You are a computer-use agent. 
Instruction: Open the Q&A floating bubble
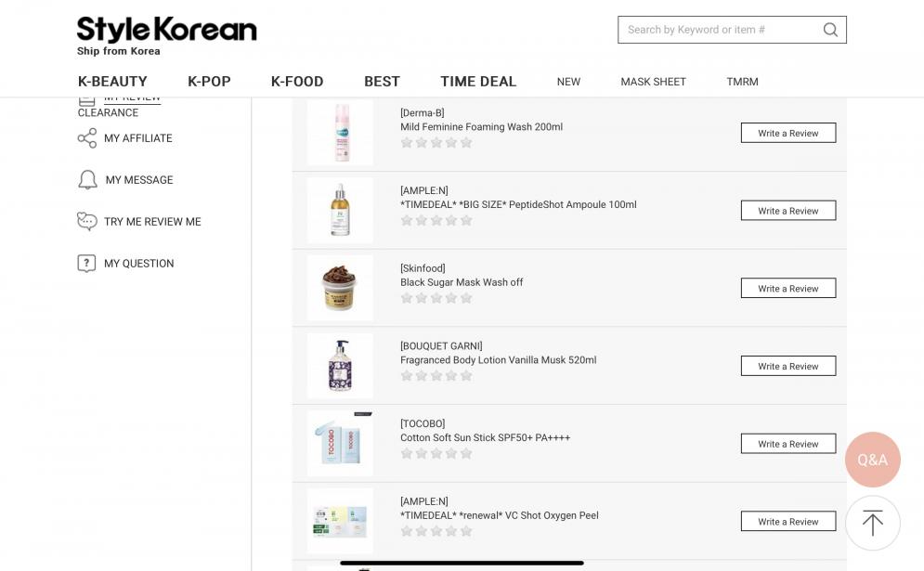tap(872, 460)
